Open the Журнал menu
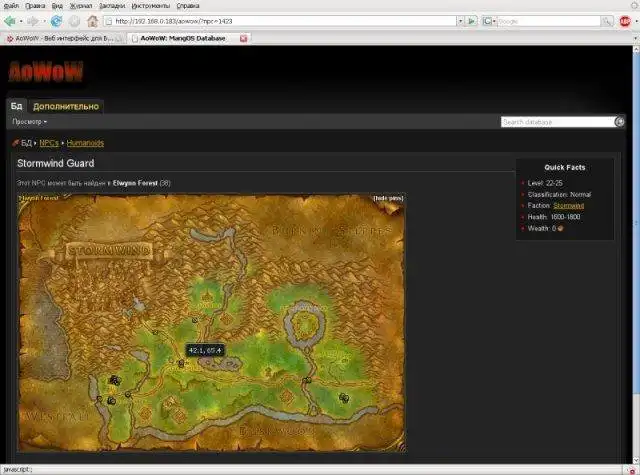 point(81,6)
